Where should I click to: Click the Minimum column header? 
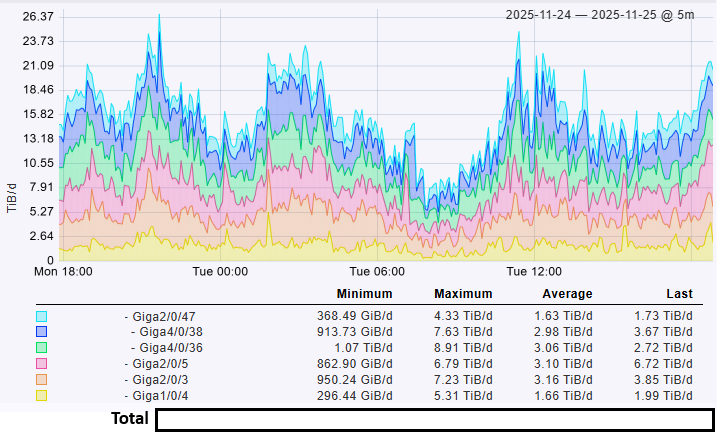click(x=364, y=294)
